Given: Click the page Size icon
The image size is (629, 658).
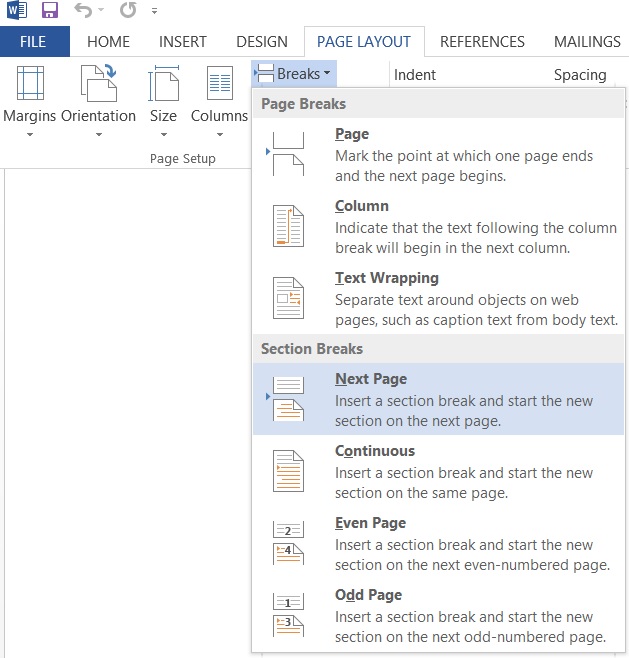Looking at the screenshot, I should click(x=163, y=83).
